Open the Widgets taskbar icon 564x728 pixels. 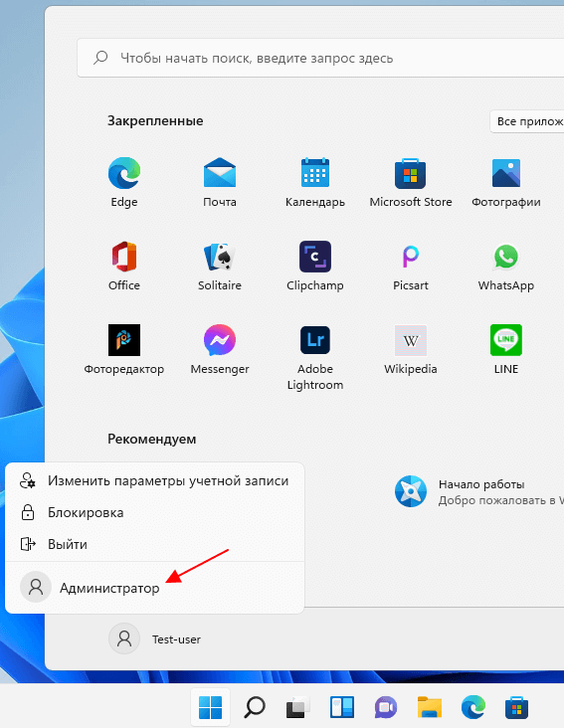[341, 707]
